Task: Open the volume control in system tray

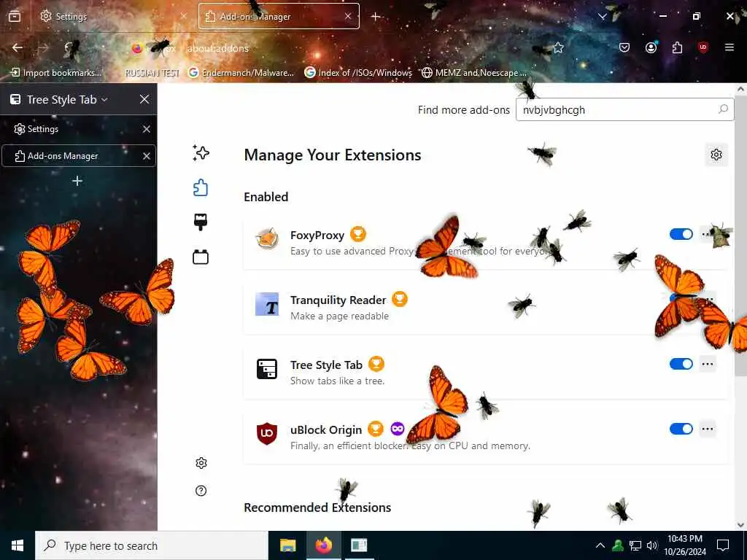Action: (651, 545)
